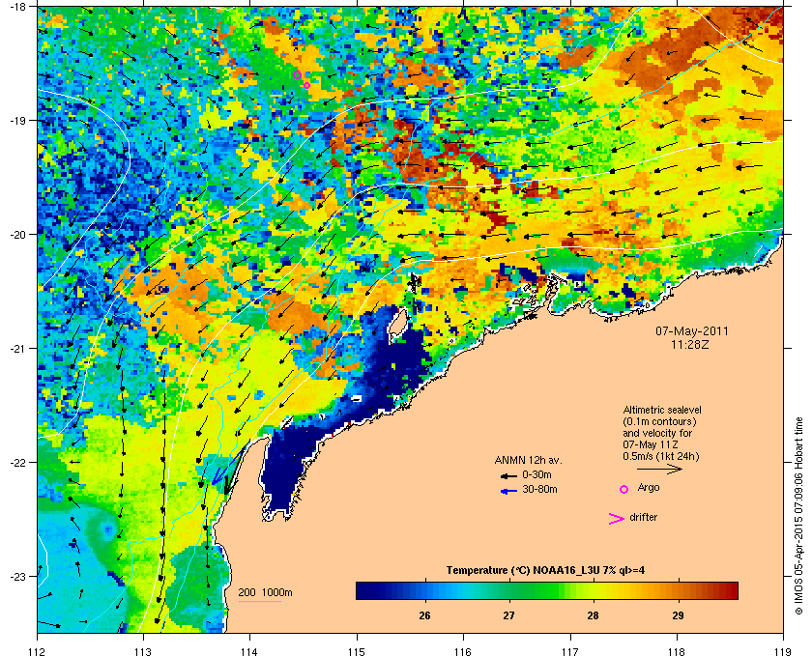Click the latitude axis label -22

tap(17, 463)
